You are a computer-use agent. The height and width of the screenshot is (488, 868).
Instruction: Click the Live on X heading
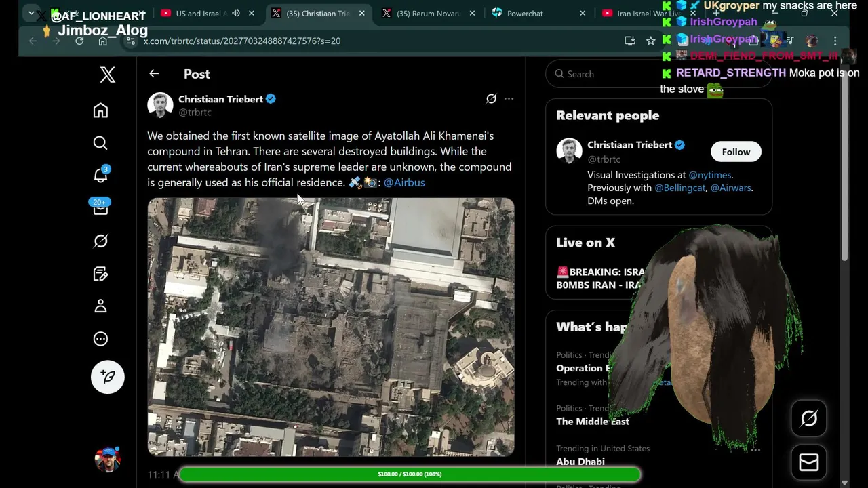point(585,243)
